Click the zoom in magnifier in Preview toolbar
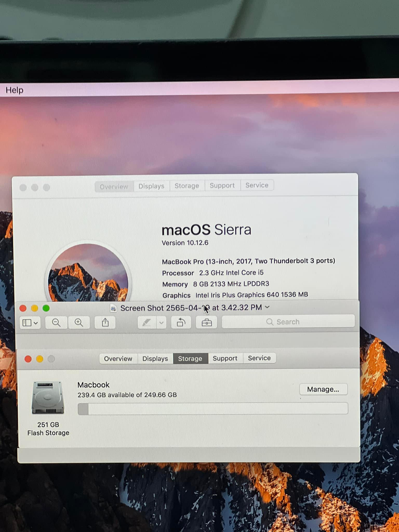 pos(79,323)
